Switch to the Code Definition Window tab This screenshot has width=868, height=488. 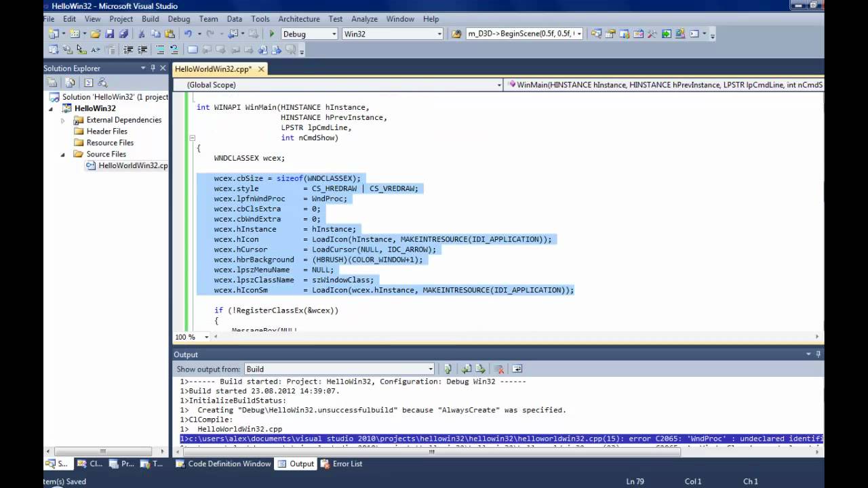click(x=223, y=464)
